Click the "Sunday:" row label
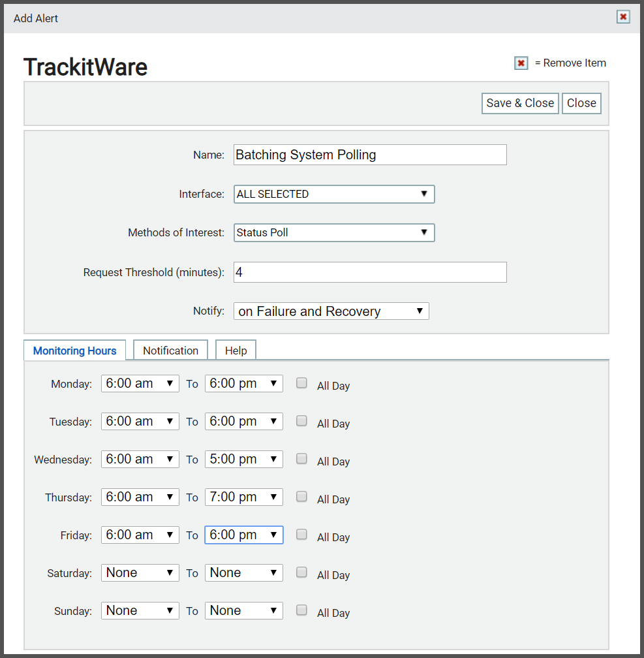Screen dimensions: 644x658 (x=73, y=611)
